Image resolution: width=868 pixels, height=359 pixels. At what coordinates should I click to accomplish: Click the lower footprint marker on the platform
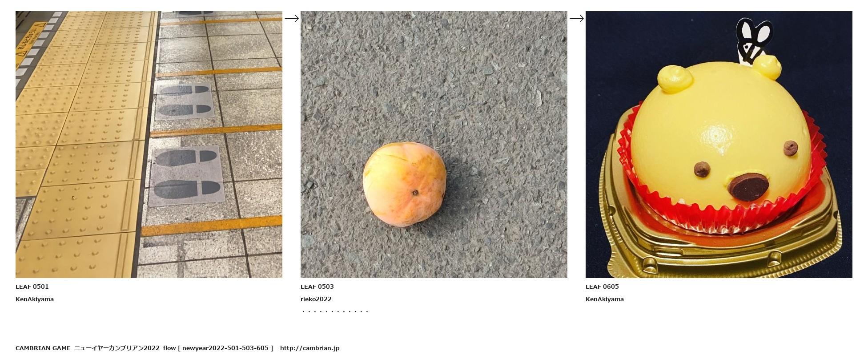pos(186,176)
